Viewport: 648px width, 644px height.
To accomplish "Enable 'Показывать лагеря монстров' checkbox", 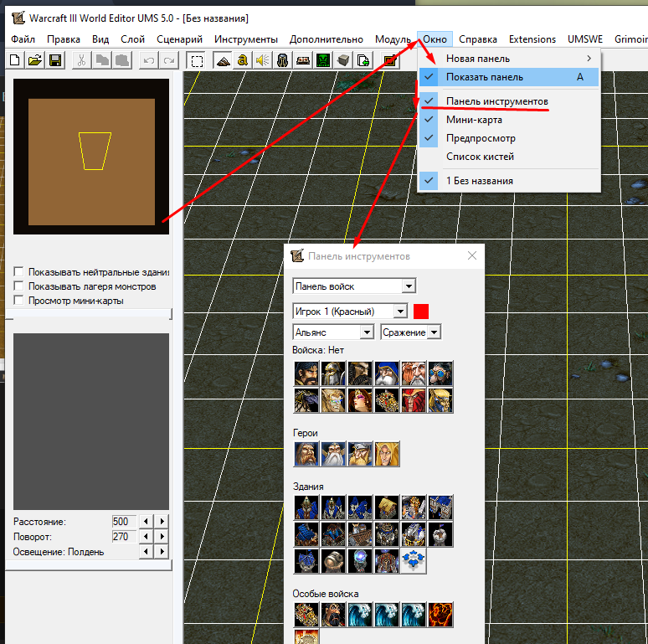I will [18, 286].
